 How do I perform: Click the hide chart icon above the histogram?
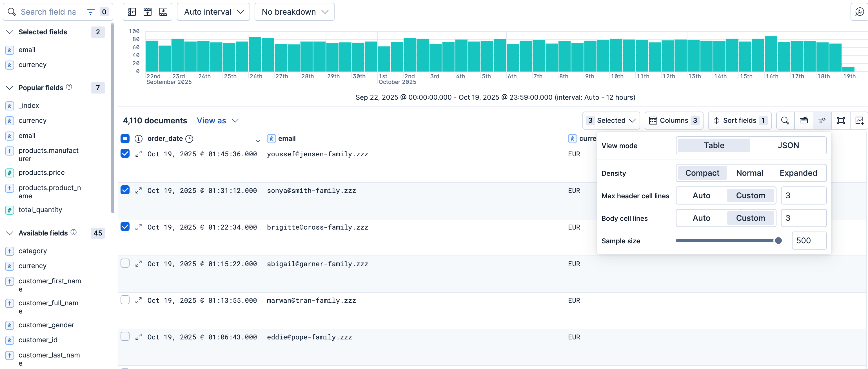(148, 12)
